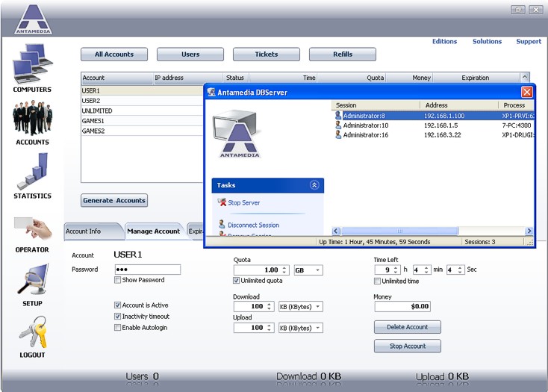
Task: Switch to the Manage Account tab
Action: coord(154,231)
